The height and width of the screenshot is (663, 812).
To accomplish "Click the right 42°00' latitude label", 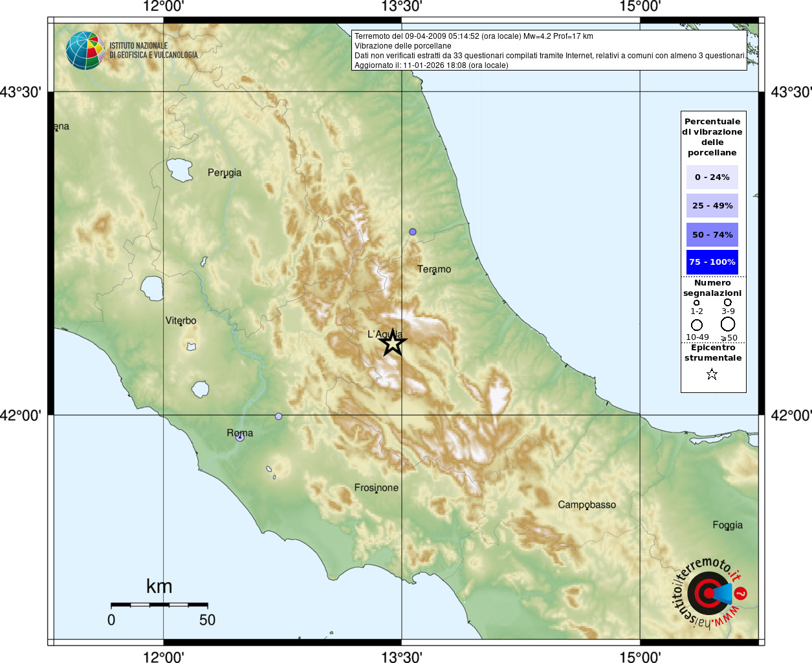I will point(791,415).
